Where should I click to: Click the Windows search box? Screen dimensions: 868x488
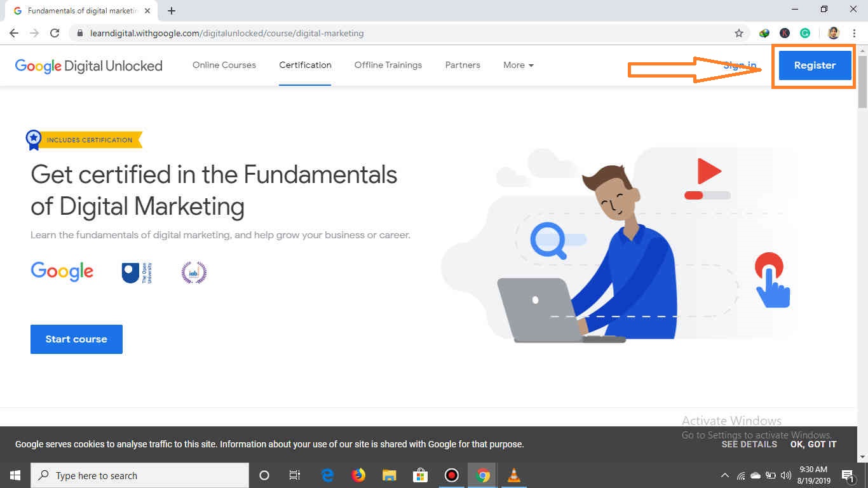[x=140, y=475]
